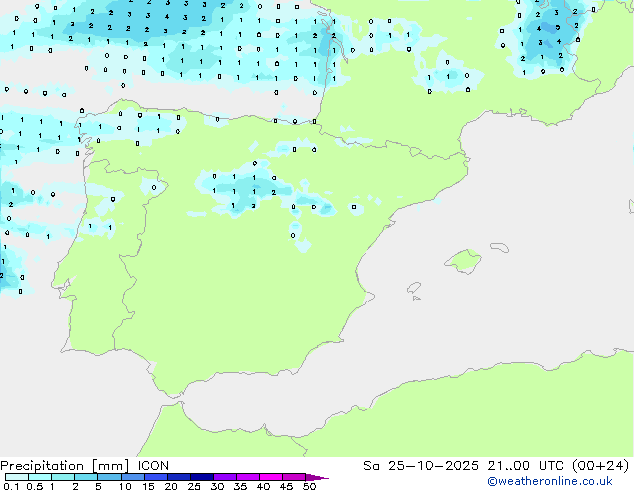Viewport: 634px width, 490px height.
Task: Select the 20–25 mm dark blue swatch
Action: coord(178,477)
